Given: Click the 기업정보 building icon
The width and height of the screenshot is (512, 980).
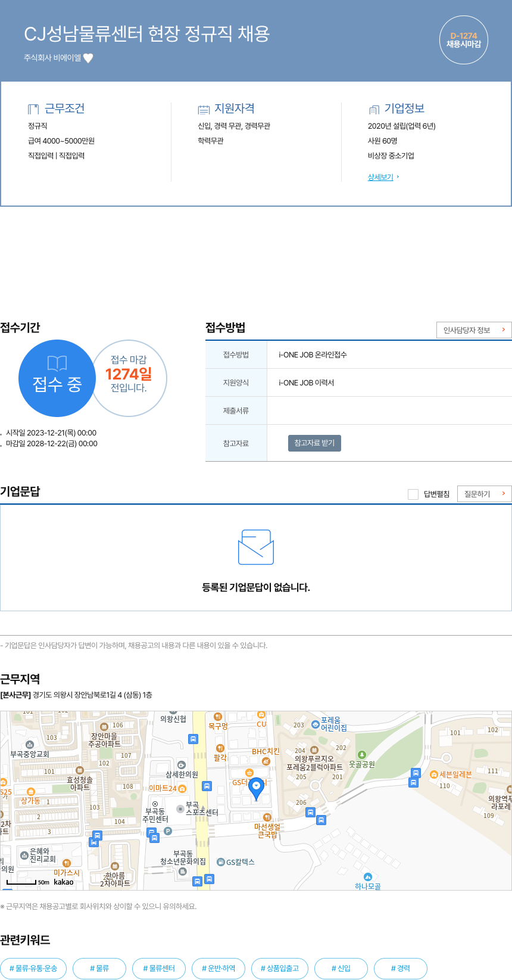Looking at the screenshot, I should [374, 110].
